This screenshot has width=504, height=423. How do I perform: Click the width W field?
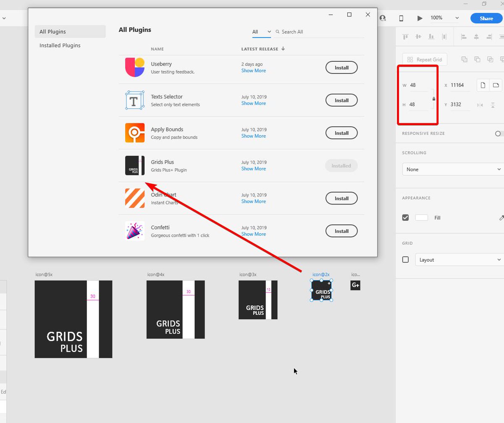[x=418, y=85]
